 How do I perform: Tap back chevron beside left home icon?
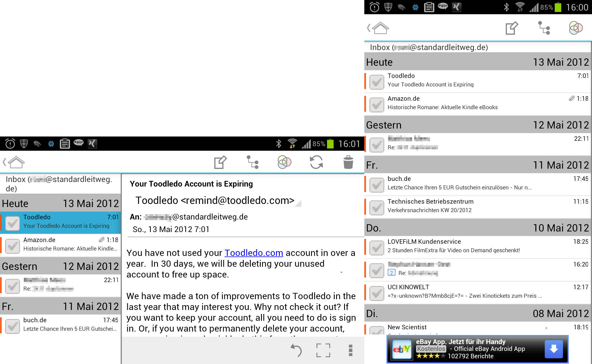click(4, 162)
